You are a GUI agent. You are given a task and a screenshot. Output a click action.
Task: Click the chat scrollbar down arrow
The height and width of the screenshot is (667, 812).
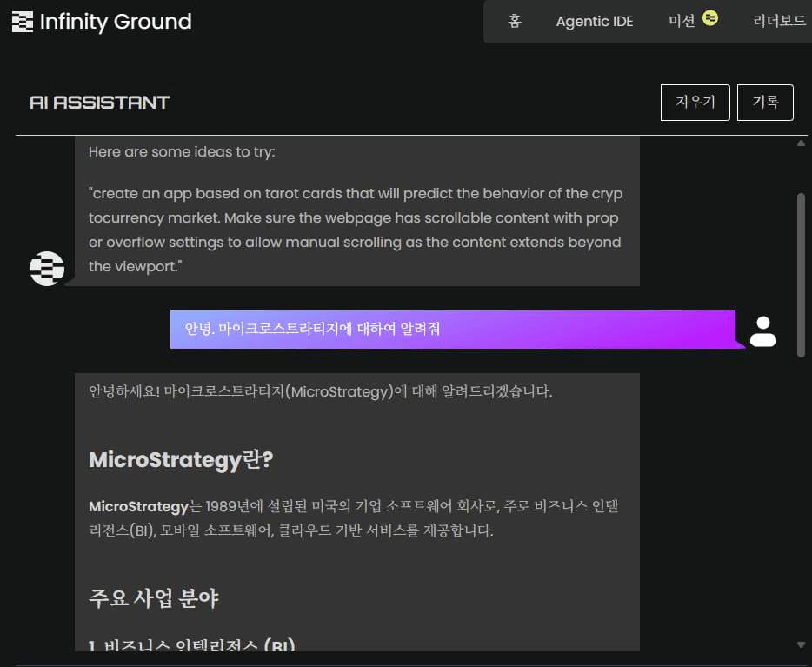pos(801,644)
